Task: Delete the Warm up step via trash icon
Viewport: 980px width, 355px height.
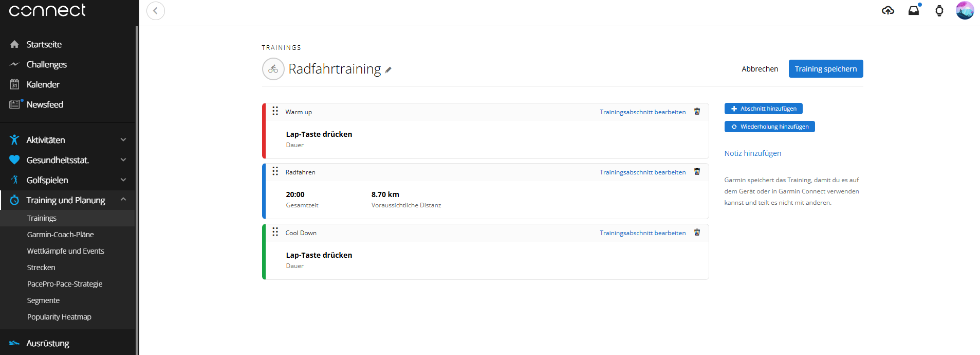Action: click(x=697, y=112)
